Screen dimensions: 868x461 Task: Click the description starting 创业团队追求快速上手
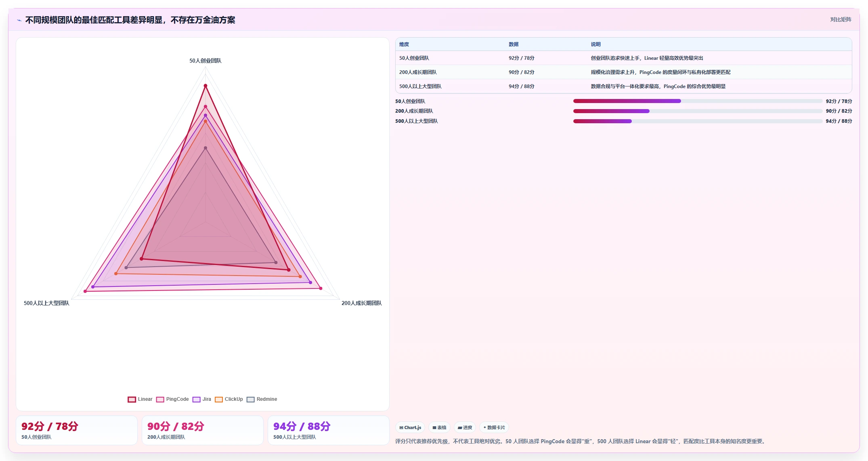(647, 58)
